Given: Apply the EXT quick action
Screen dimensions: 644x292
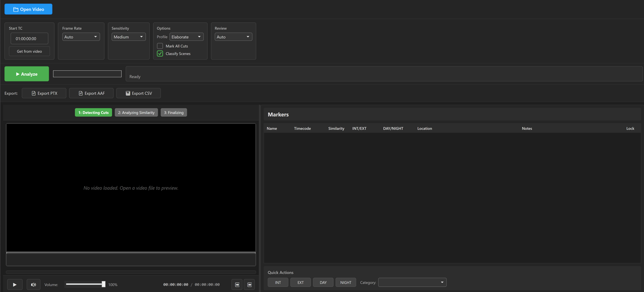Looking at the screenshot, I should point(300,282).
